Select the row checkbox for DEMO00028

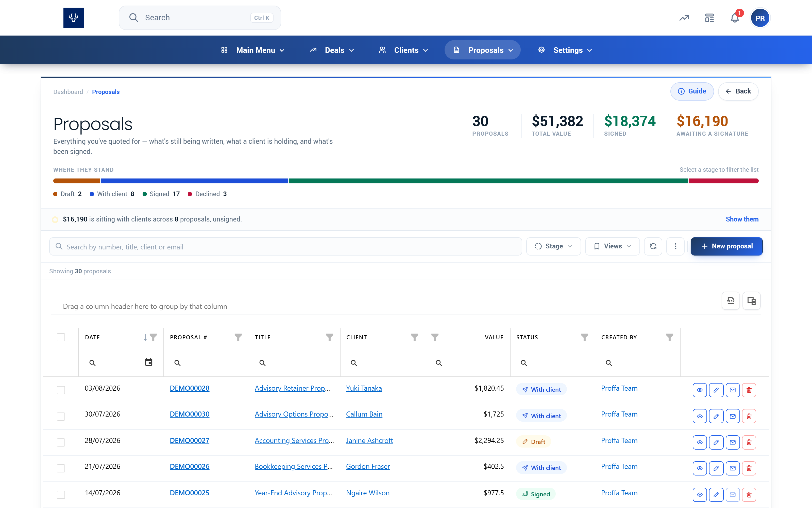click(x=61, y=390)
